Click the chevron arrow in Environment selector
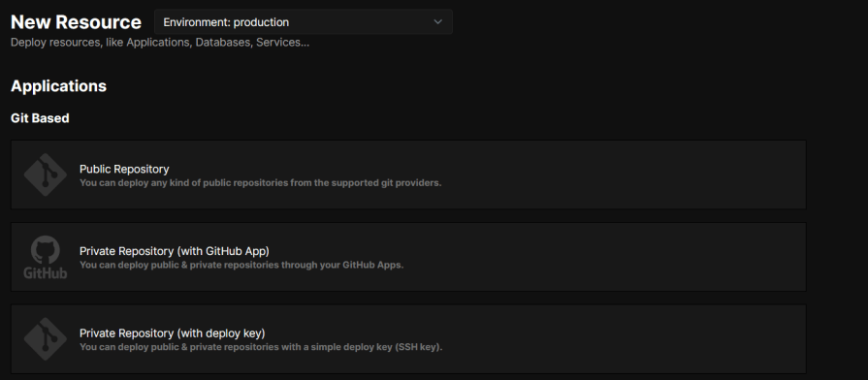The height and width of the screenshot is (380, 868). [437, 22]
